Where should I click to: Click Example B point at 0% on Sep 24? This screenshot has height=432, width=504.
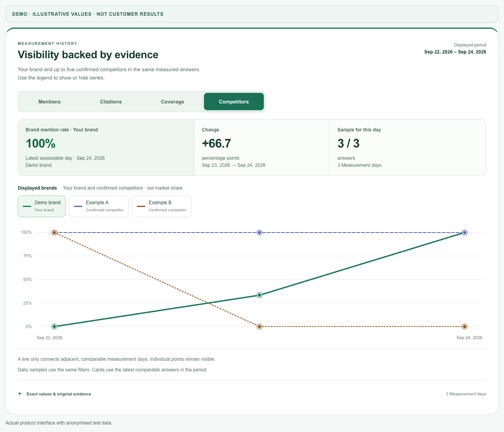pyautogui.click(x=465, y=327)
